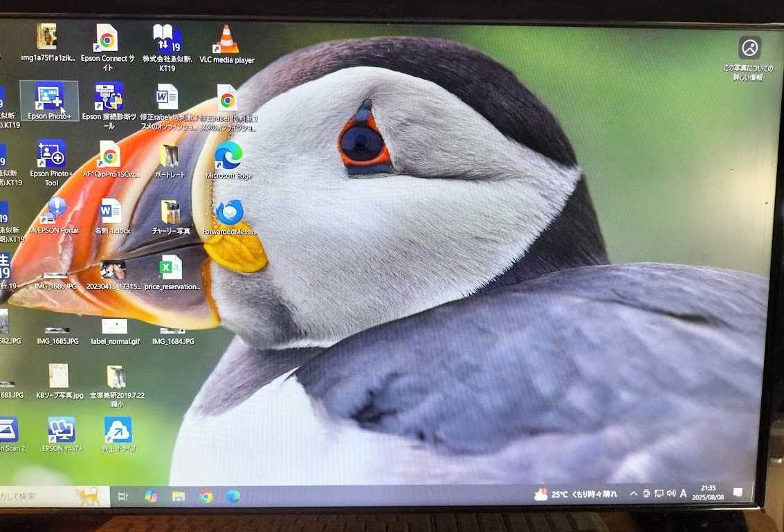Click the volume speaker icon
784x532 pixels.
(671, 493)
